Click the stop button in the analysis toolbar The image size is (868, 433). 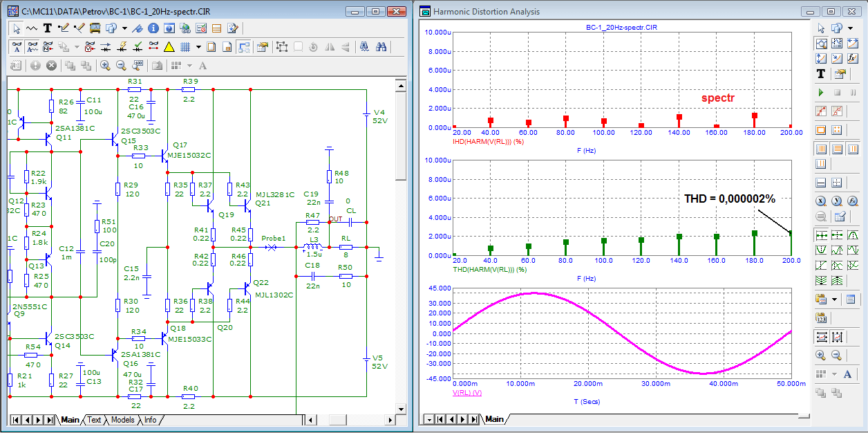pyautogui.click(x=838, y=92)
